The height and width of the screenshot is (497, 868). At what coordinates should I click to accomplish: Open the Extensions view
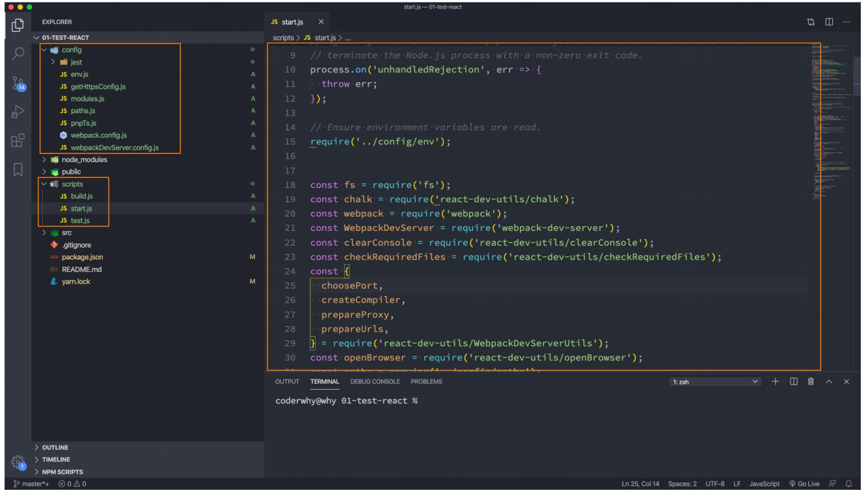tap(18, 141)
